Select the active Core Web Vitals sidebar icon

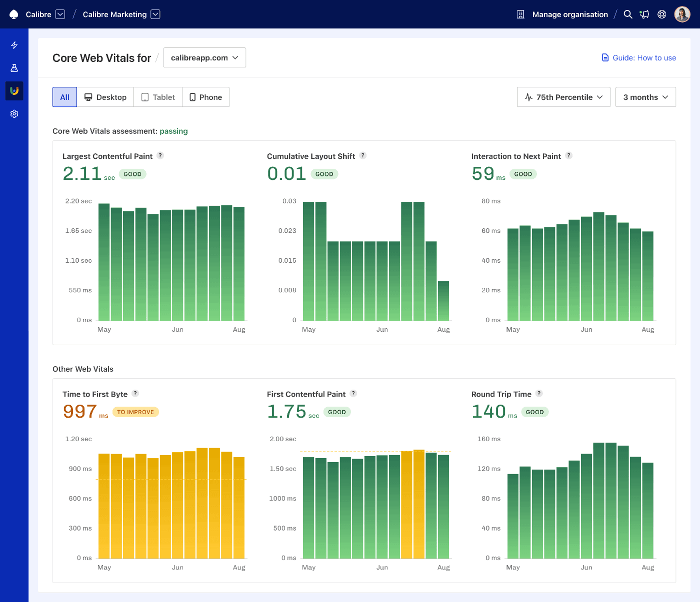click(x=14, y=91)
